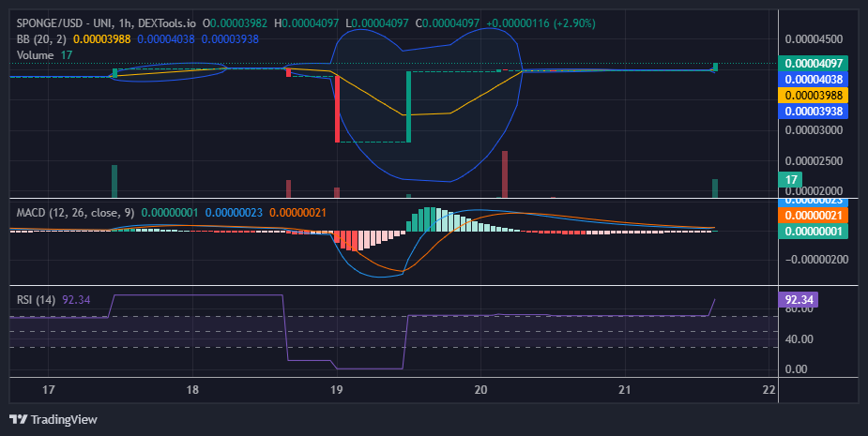
Task: Click BB legend value 0.00004038
Action: coord(166,38)
